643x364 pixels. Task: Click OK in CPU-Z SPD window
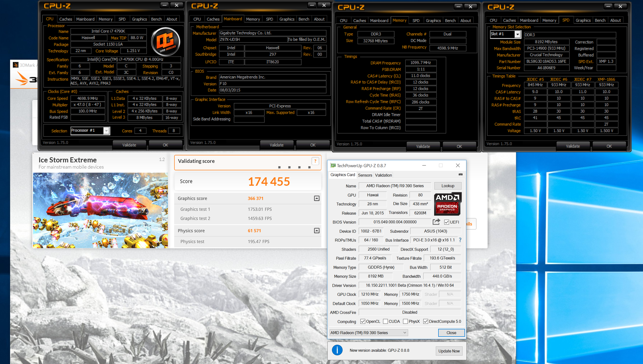point(609,146)
